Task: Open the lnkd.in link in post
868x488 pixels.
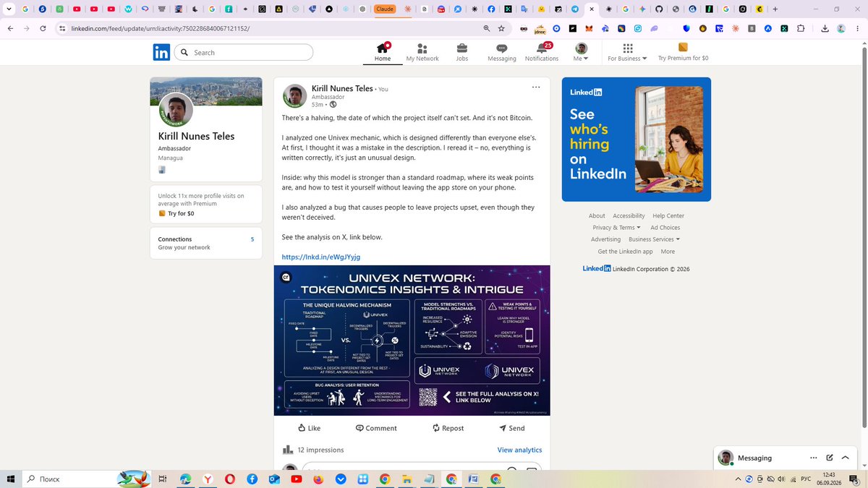Action: [x=321, y=257]
